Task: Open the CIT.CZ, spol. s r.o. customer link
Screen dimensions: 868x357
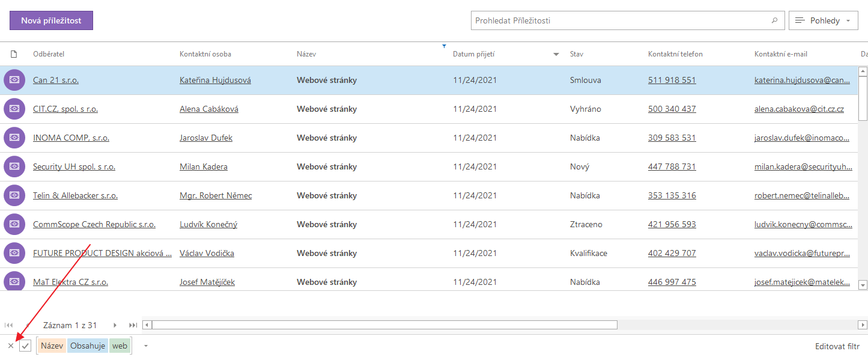Action: (x=65, y=109)
